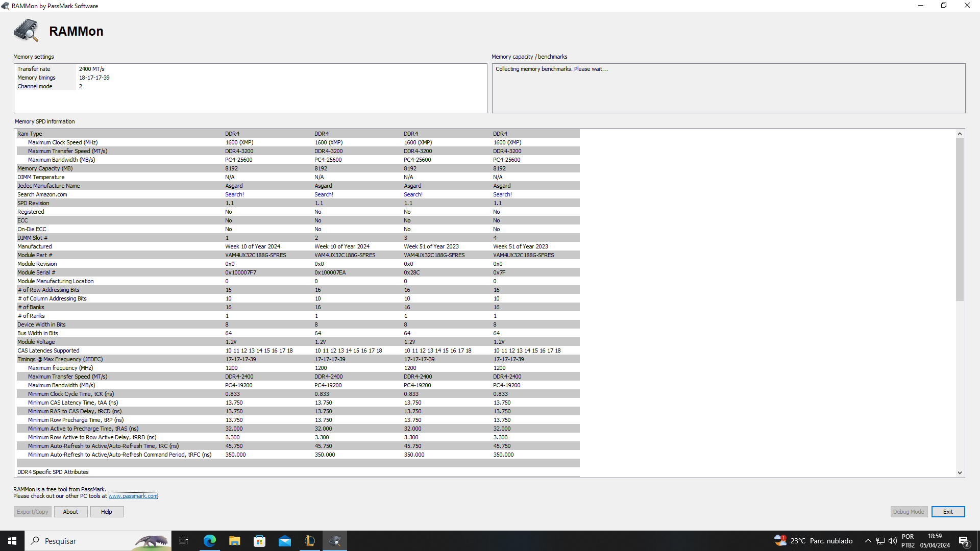980x551 pixels.
Task: Click Search! Amazon link for DIMM slot 1
Action: point(234,194)
